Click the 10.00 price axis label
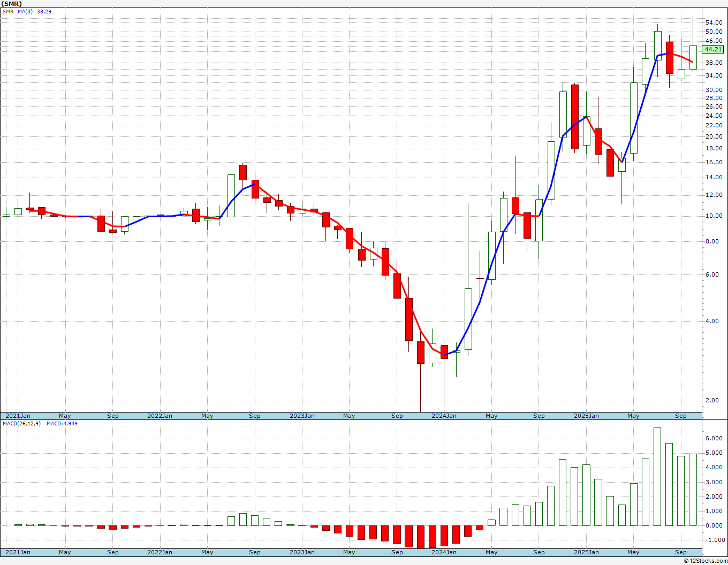 pyautogui.click(x=714, y=216)
